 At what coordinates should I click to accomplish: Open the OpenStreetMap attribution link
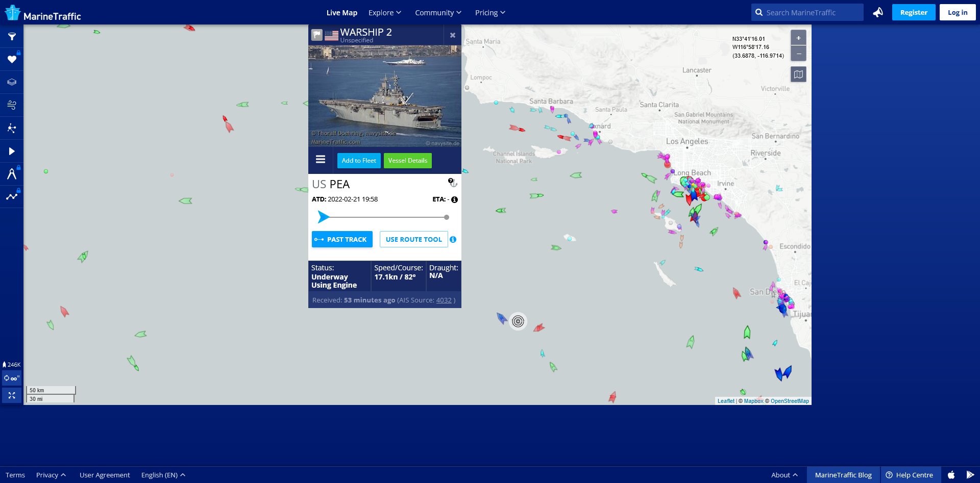(x=790, y=401)
